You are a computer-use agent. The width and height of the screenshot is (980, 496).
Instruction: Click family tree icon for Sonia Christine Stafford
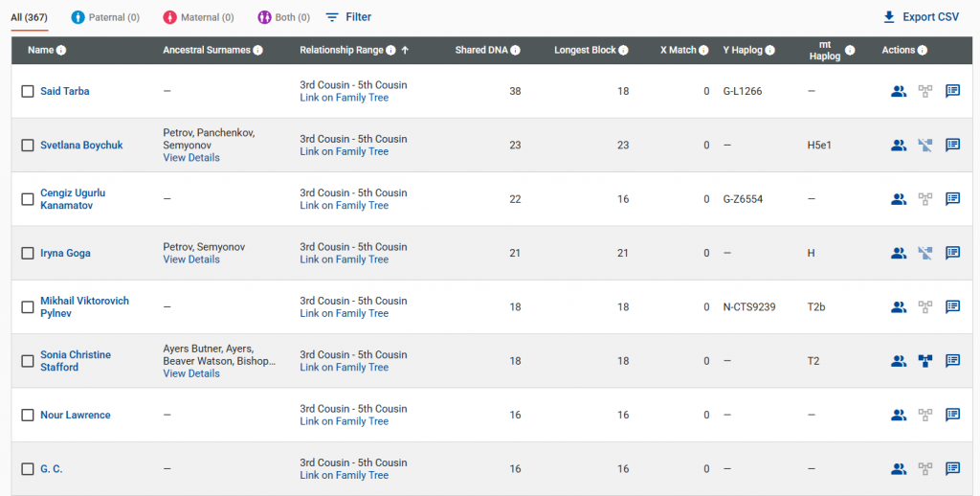(x=925, y=361)
